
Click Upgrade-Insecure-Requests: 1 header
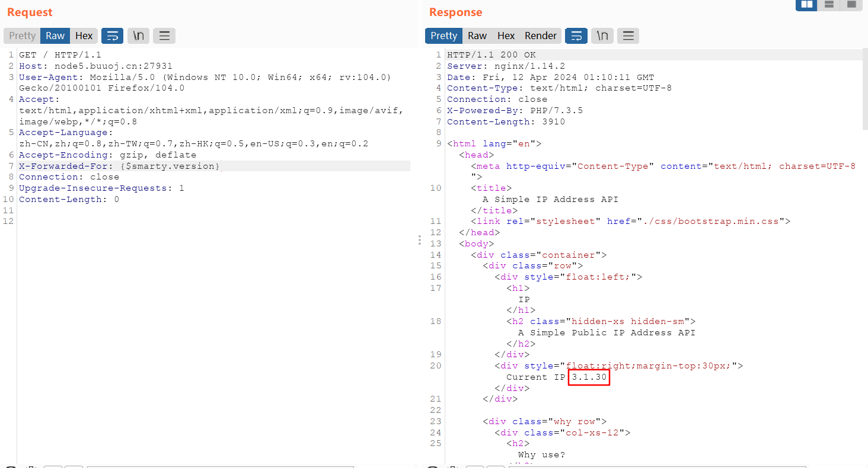pyautogui.click(x=101, y=188)
